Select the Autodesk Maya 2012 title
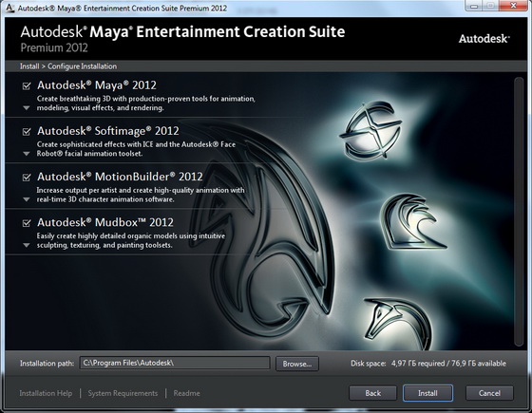The width and height of the screenshot is (532, 413). (97, 85)
